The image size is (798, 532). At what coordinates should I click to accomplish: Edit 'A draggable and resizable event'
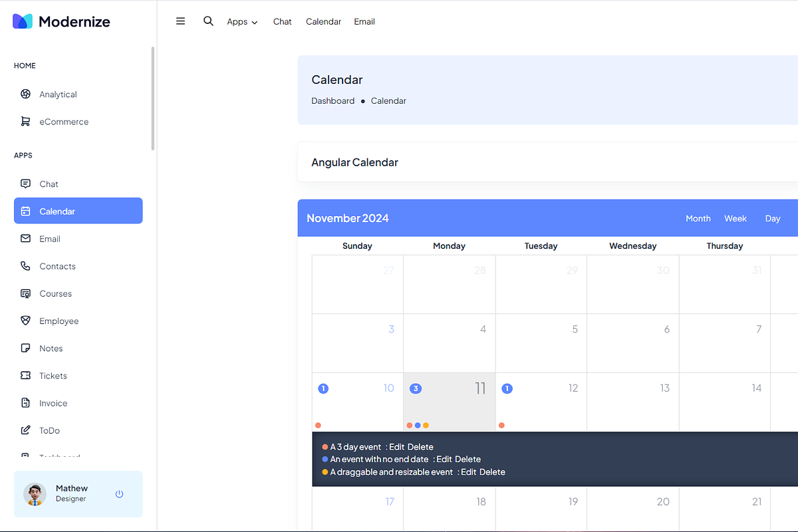469,471
